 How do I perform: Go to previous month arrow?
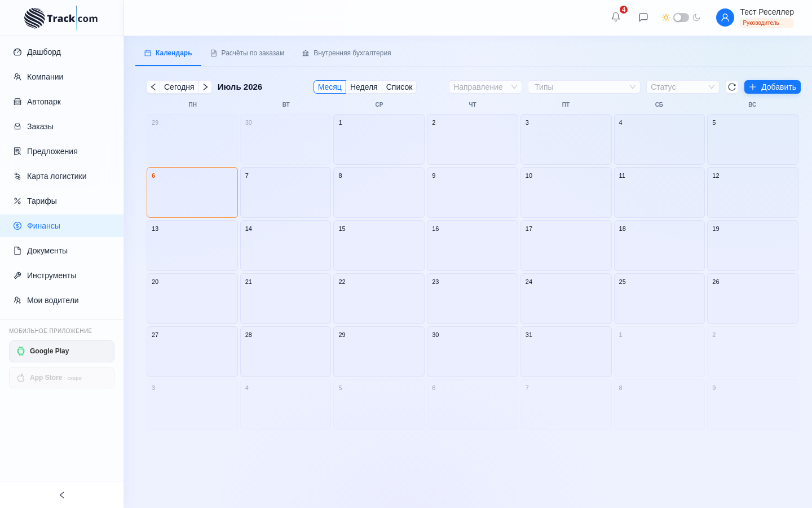coord(153,87)
